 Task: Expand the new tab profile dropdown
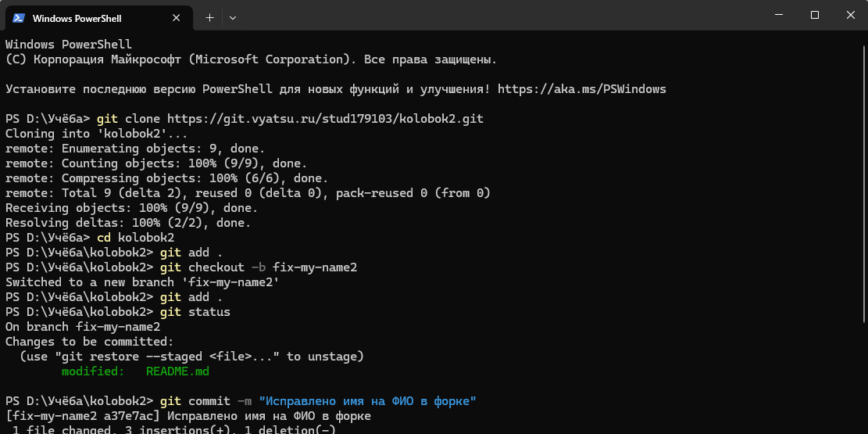coord(233,17)
